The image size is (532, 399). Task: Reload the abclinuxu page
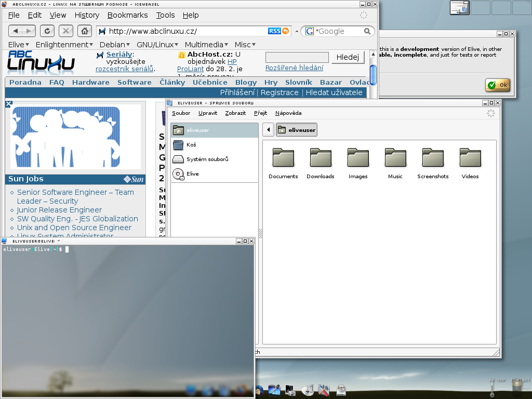click(x=47, y=31)
